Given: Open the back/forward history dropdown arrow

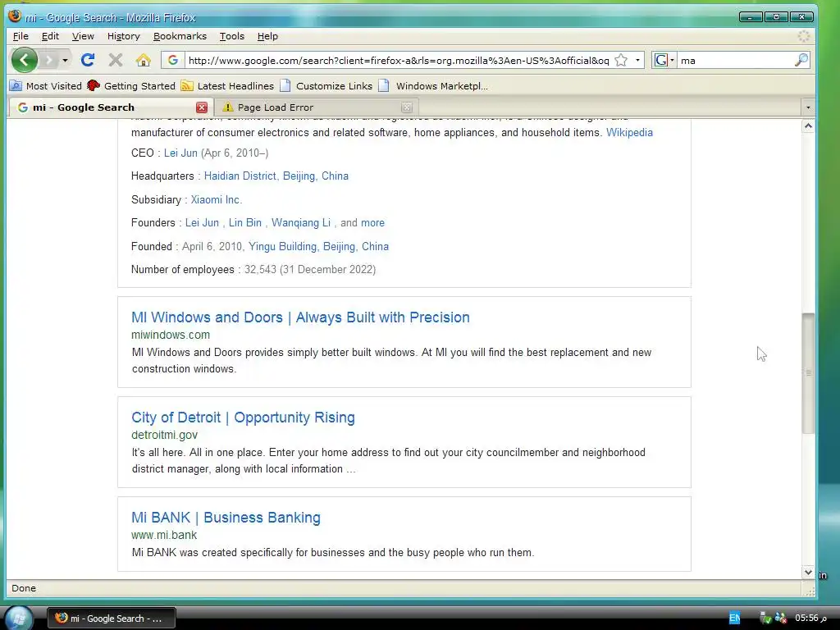Looking at the screenshot, I should point(65,60).
